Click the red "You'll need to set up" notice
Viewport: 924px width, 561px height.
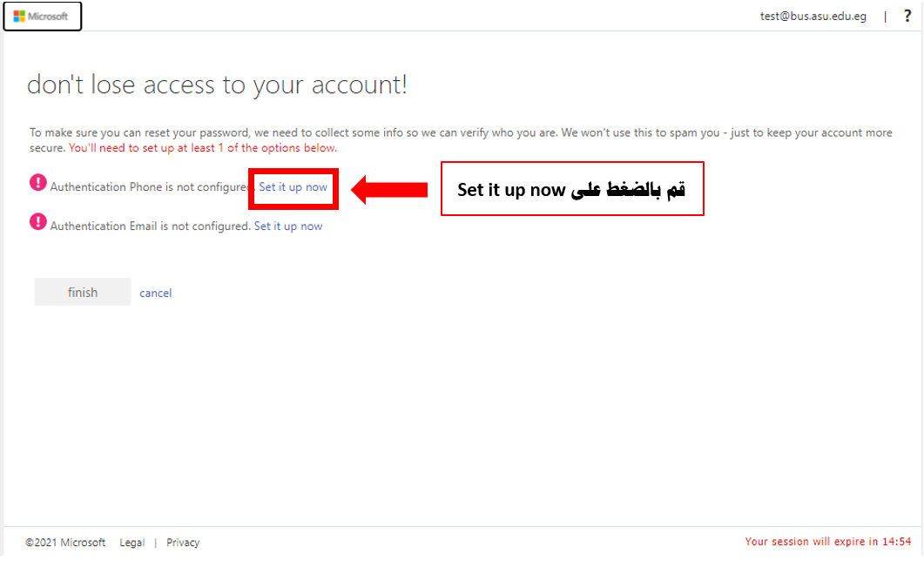click(x=203, y=148)
